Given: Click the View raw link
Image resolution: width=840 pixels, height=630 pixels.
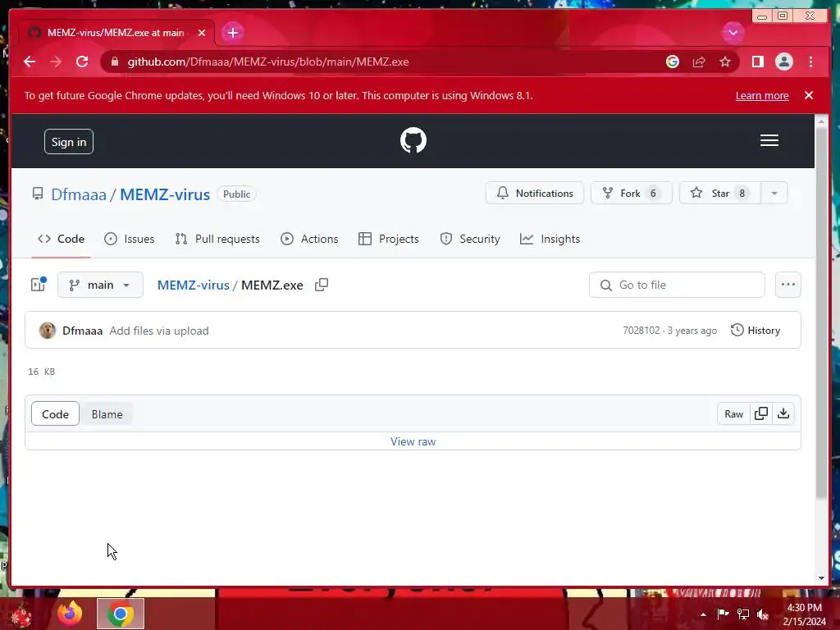Looking at the screenshot, I should pos(413,441).
